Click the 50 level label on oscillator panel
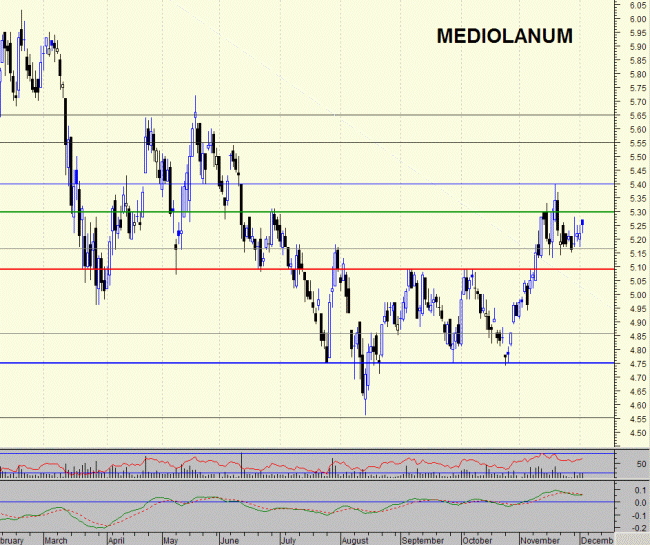Screen dimensions: 650x545 point(641,464)
